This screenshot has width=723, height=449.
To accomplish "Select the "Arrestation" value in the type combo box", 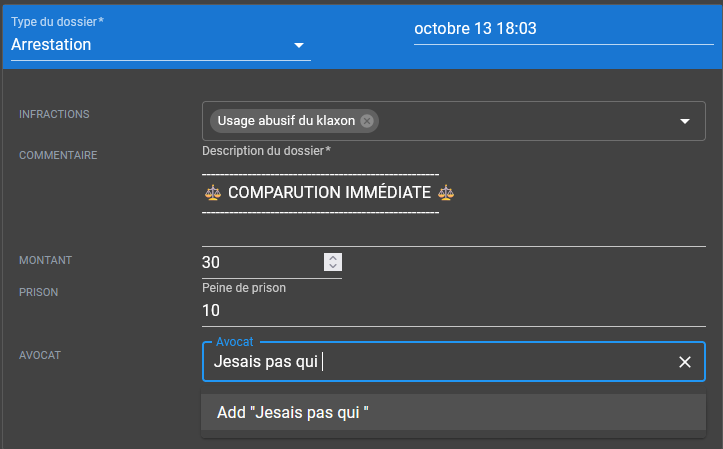I will coord(52,45).
